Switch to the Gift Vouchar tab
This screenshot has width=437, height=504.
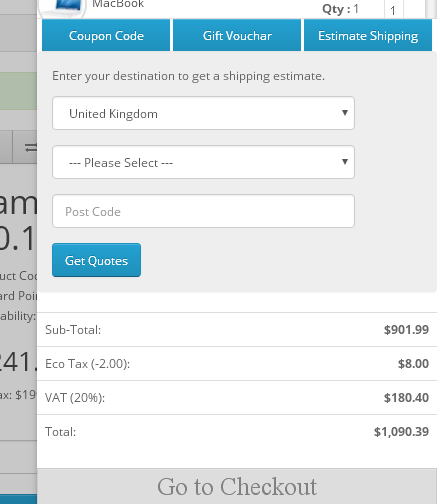click(237, 35)
